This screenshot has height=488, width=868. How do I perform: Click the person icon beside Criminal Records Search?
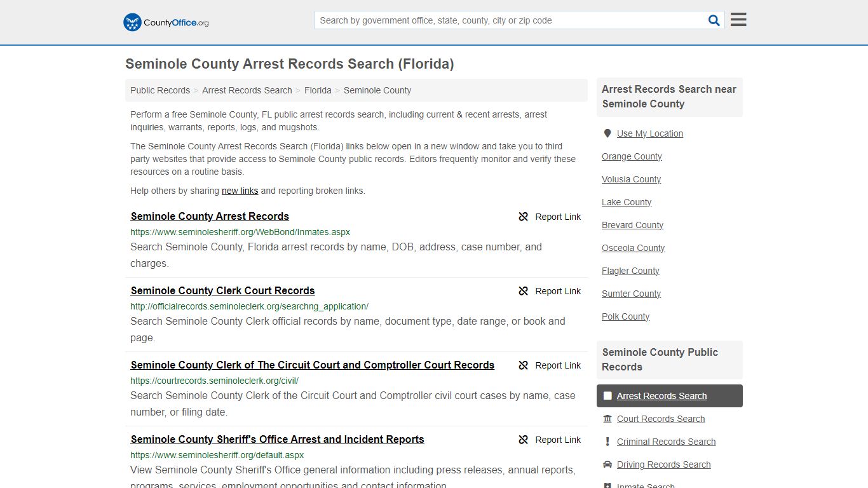(x=607, y=442)
